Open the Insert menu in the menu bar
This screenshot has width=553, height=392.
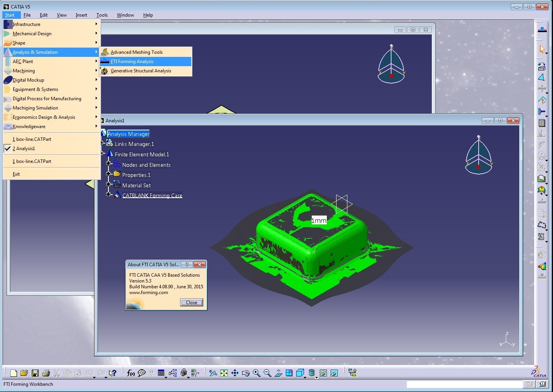(81, 15)
